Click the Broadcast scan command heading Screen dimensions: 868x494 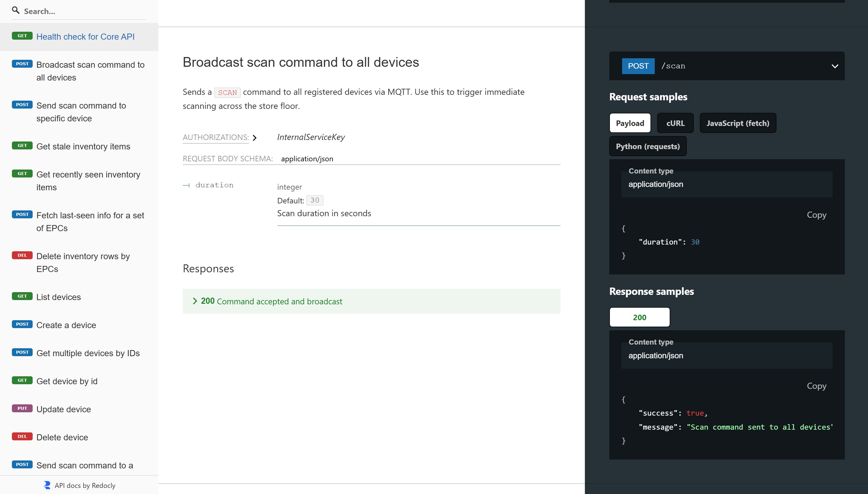(301, 63)
